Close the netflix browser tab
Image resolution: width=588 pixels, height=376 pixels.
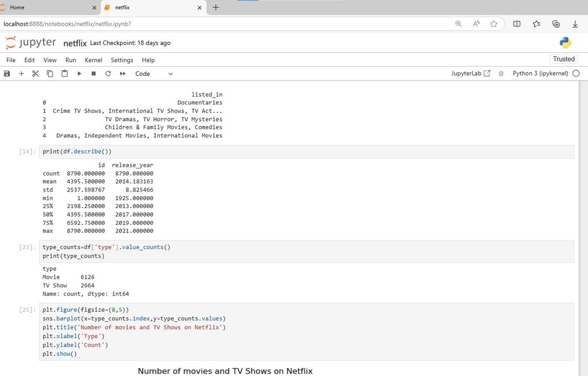(x=199, y=7)
